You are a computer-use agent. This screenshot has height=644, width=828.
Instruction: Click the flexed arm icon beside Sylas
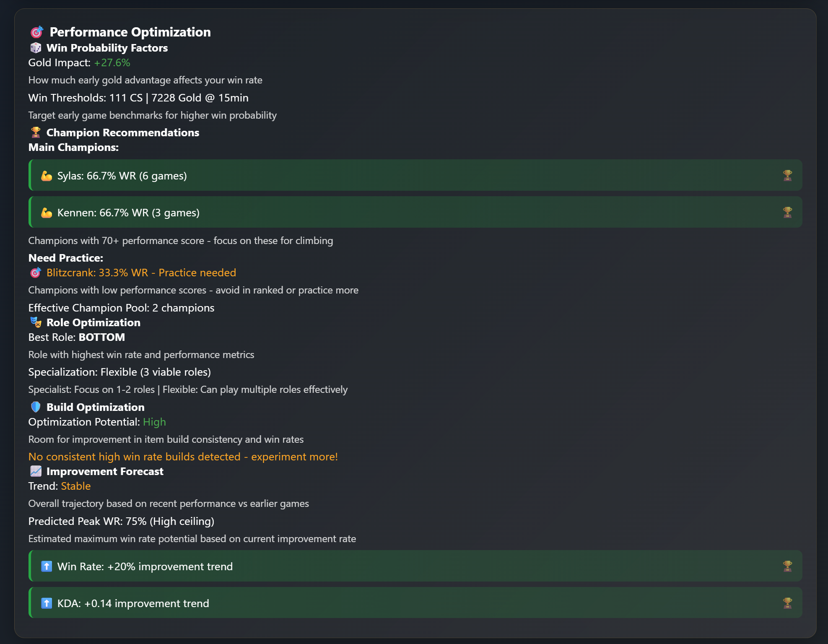coord(47,176)
